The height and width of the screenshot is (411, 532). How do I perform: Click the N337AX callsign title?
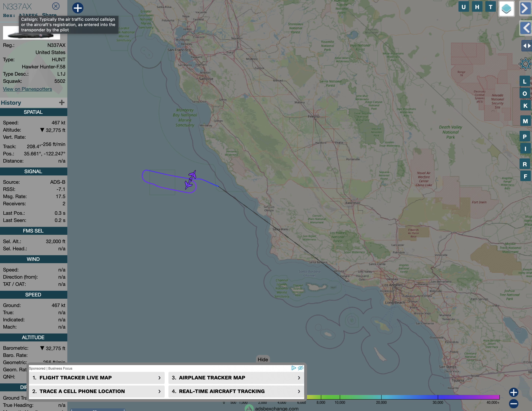[17, 6]
